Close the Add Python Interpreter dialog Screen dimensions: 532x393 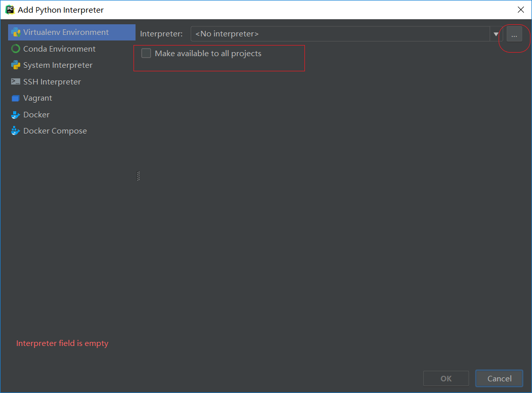(x=521, y=10)
